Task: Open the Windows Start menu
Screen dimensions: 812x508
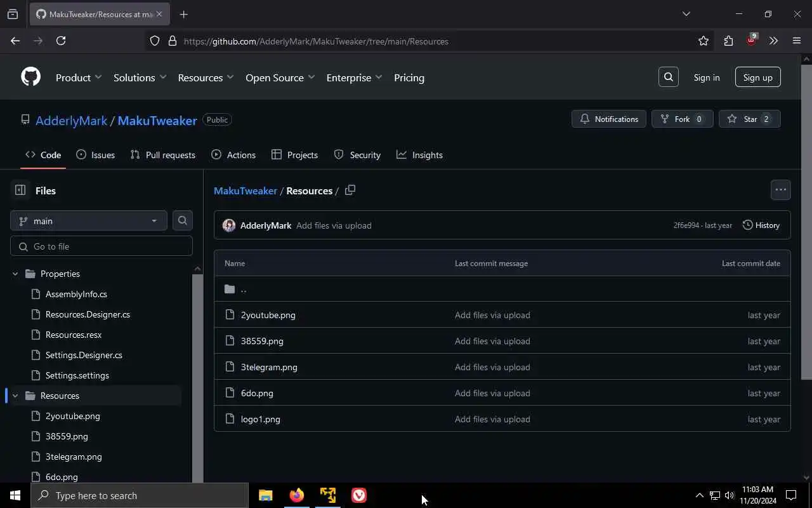Action: (x=15, y=495)
